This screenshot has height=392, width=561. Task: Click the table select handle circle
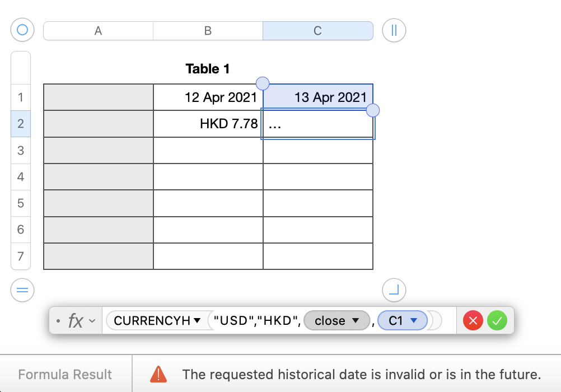(x=22, y=30)
